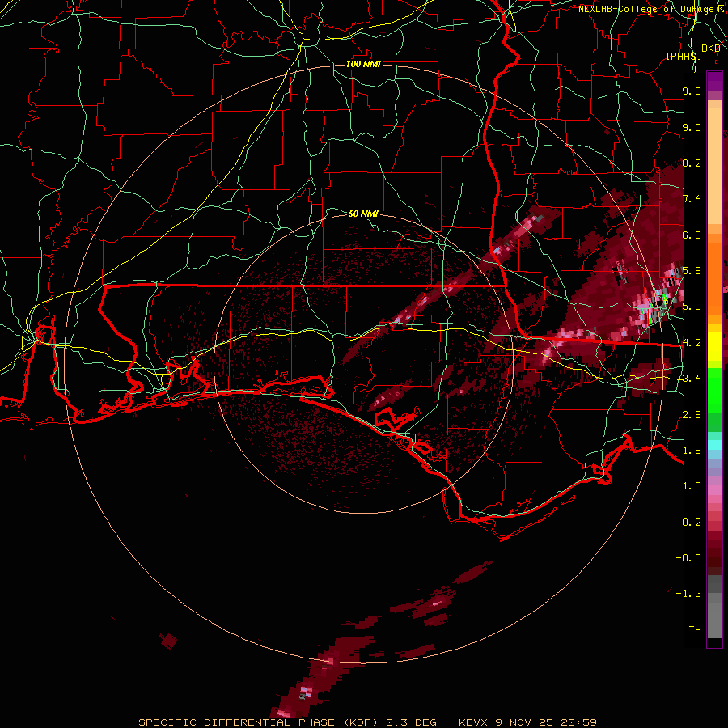The width and height of the screenshot is (728, 728).
Task: Click the 6.6 value on color scale
Action: coord(692,235)
